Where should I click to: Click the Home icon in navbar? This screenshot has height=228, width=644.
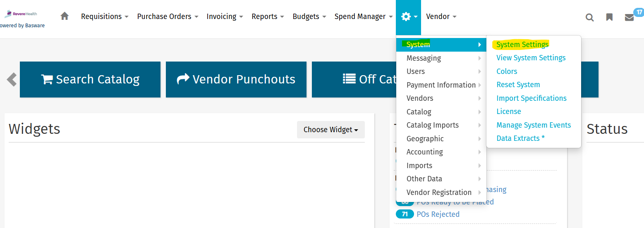click(x=65, y=17)
